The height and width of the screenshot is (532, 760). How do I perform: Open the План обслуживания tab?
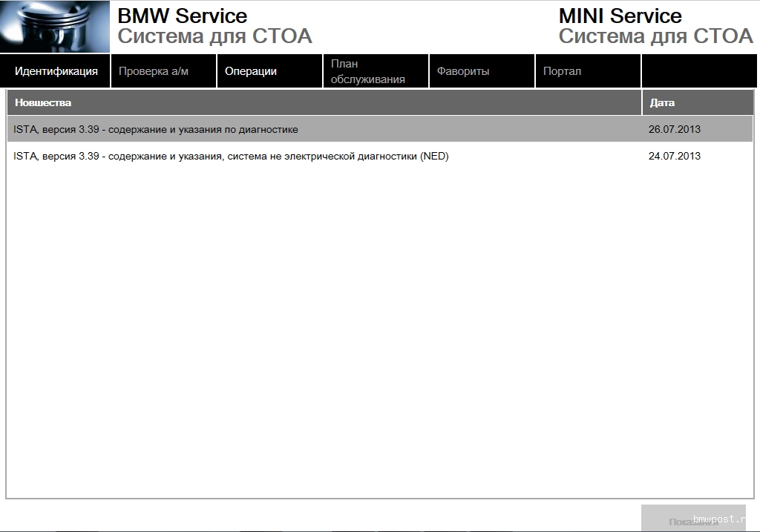(375, 71)
